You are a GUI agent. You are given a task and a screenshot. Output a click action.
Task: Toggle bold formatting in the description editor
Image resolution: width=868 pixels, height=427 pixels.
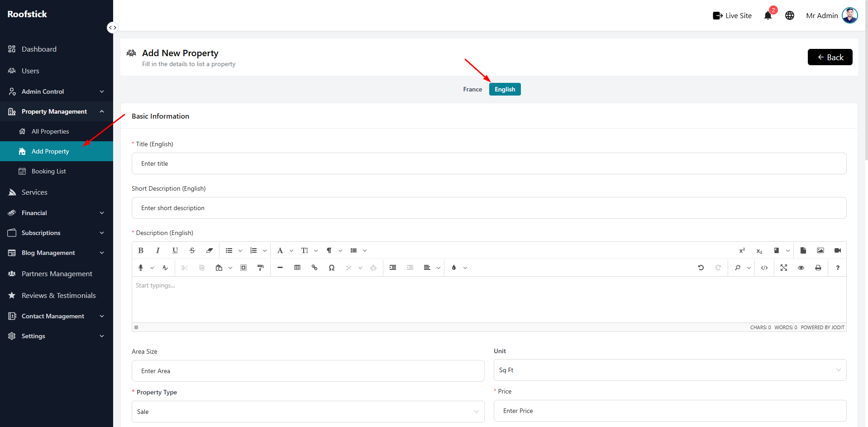pos(141,250)
